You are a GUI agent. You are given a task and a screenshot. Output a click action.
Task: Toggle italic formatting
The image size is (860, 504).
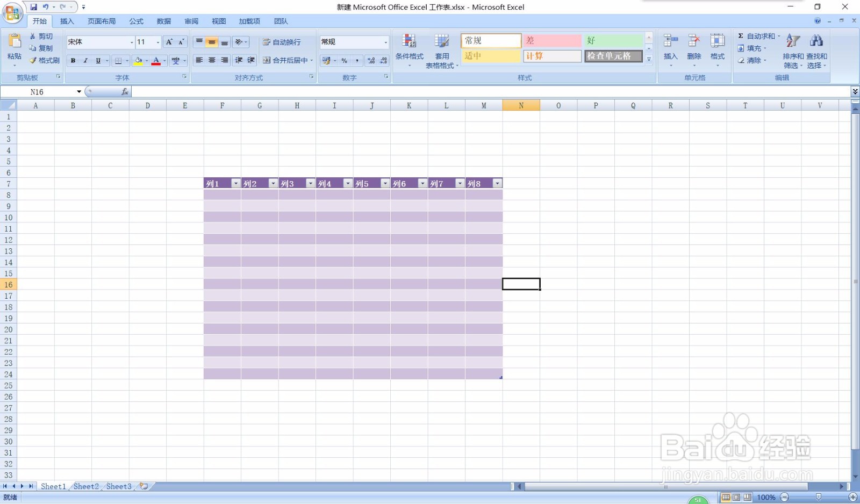point(85,61)
